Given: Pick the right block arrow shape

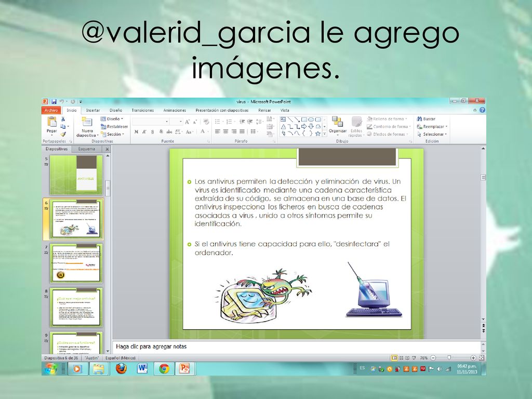Looking at the screenshot, I should (x=304, y=127).
